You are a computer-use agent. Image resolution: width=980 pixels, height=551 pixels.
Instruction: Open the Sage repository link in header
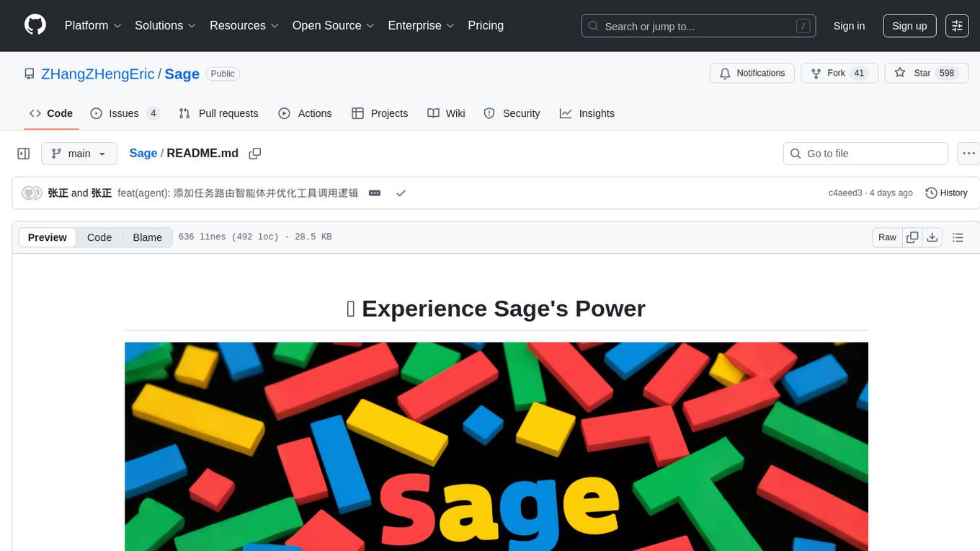pyautogui.click(x=182, y=74)
